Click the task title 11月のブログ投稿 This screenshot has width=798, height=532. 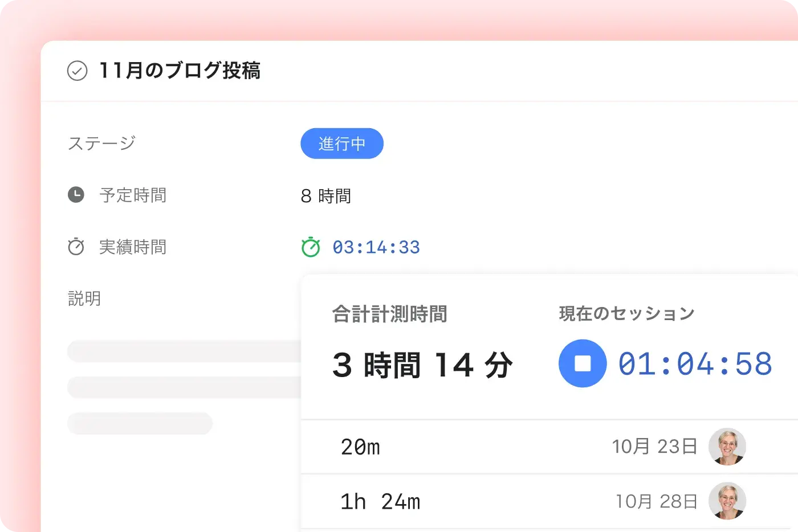[x=180, y=71]
